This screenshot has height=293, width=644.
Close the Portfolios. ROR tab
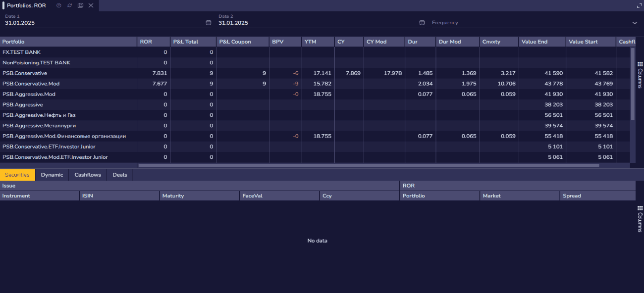91,5
